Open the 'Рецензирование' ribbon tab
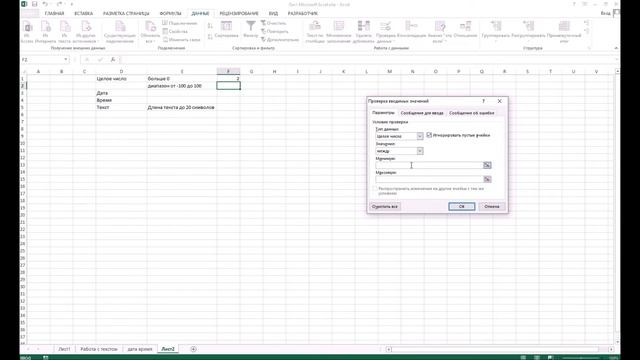Screen dimensions: 640x360 click(x=239, y=13)
